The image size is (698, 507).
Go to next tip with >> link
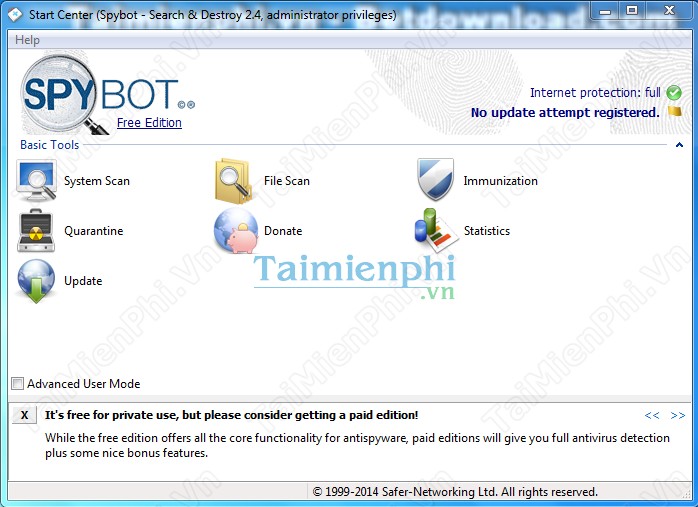678,415
